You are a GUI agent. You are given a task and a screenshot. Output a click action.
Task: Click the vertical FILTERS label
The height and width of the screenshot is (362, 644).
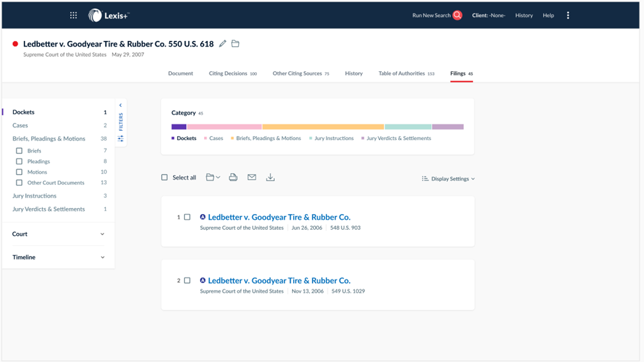(121, 122)
